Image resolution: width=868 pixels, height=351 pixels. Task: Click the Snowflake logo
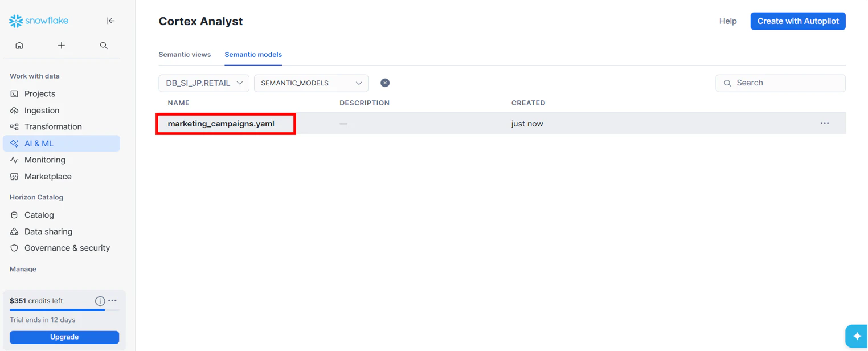(39, 21)
